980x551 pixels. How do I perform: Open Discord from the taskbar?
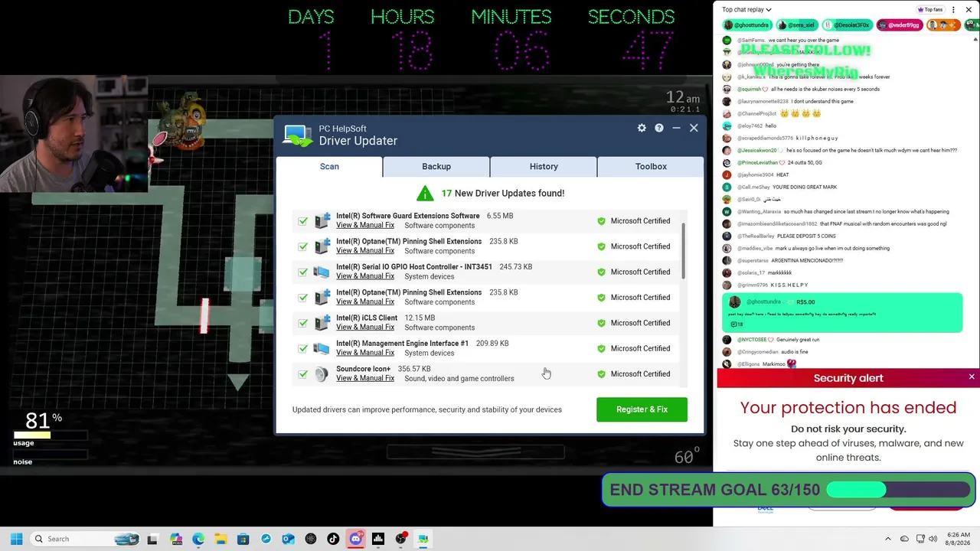355,539
